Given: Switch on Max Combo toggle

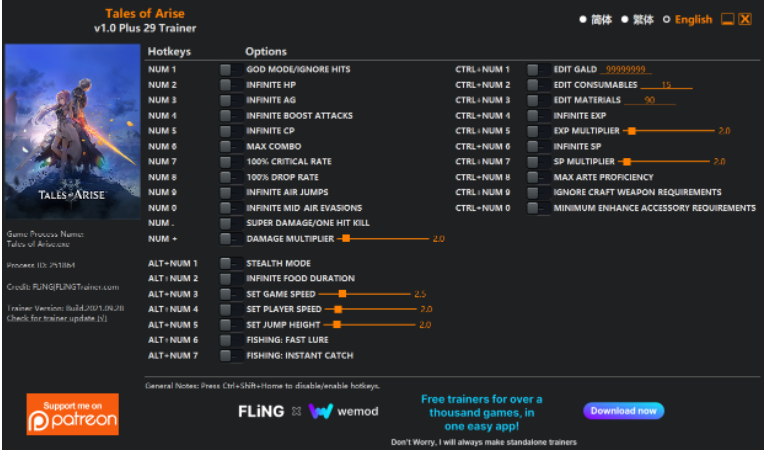Looking at the screenshot, I should (231, 146).
